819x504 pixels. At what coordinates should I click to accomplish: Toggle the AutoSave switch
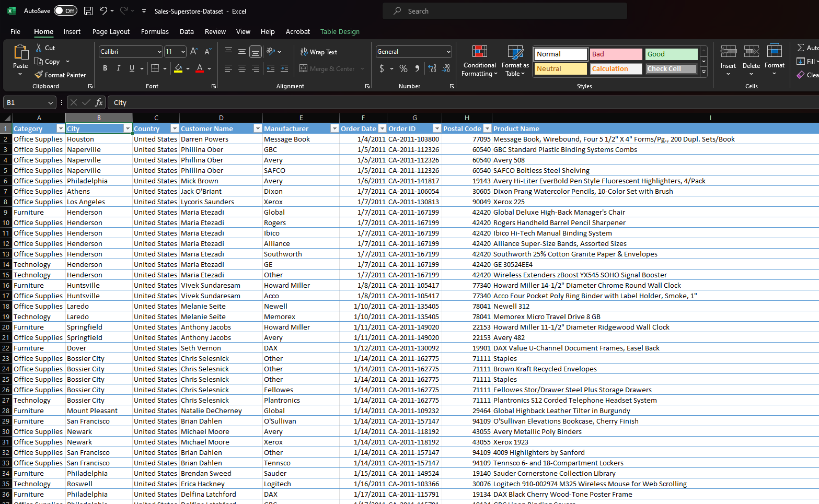click(x=65, y=11)
